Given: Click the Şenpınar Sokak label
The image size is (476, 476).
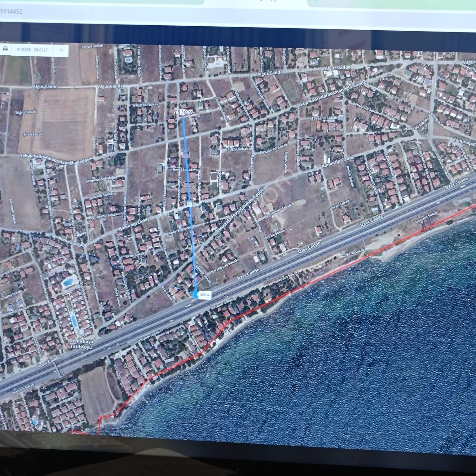Looking at the screenshot, I should 98,179.
